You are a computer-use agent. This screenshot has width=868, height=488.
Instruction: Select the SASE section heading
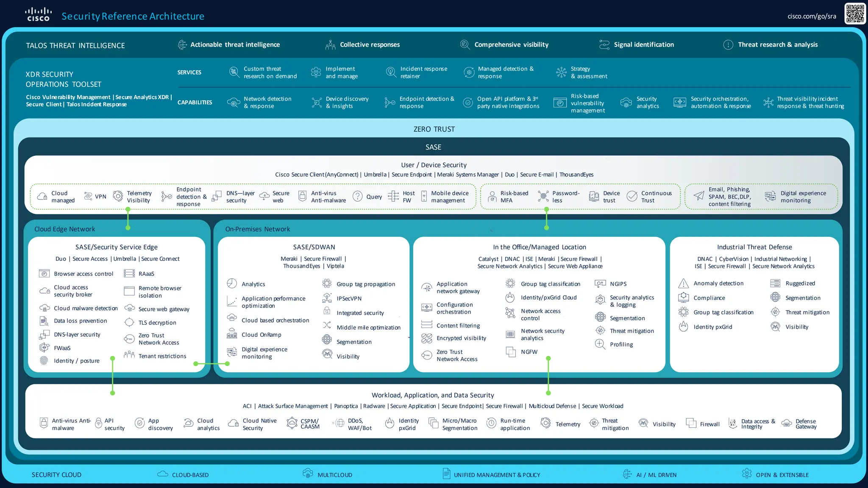pos(433,147)
